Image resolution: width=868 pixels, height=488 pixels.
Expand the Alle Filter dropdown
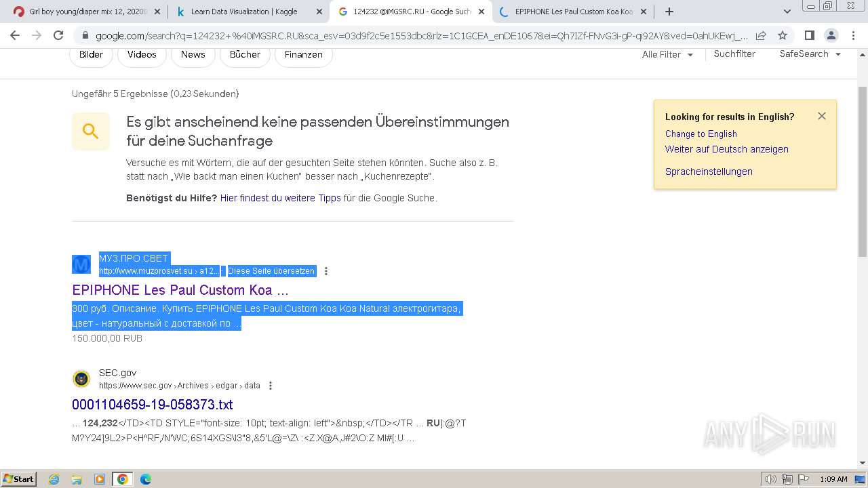[x=667, y=54]
